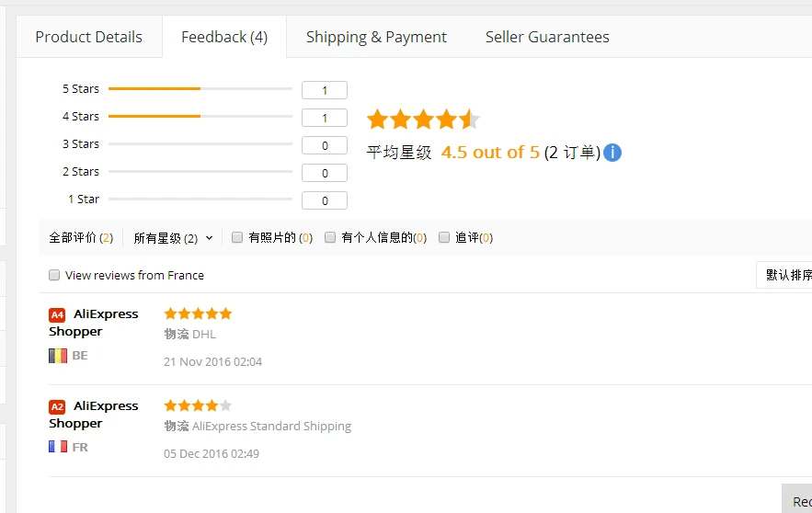Click the 4 Stars count box showing 1
This screenshot has height=513, width=812.
pyautogui.click(x=325, y=118)
